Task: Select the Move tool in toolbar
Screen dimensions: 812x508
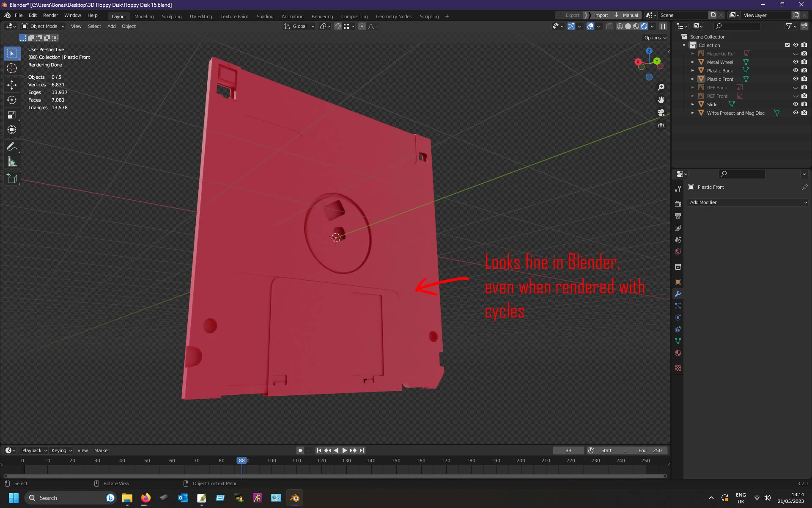Action: click(12, 85)
